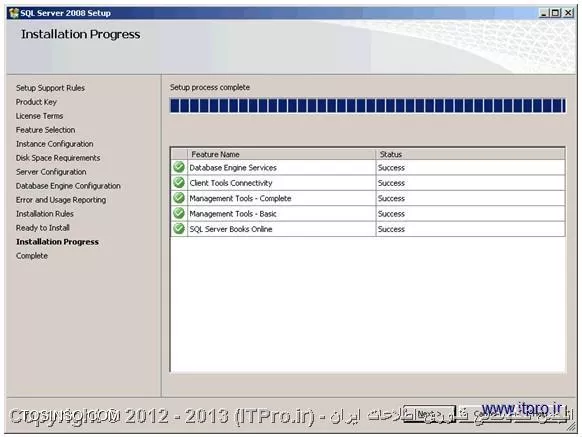Open the Disk Space Requirements step
This screenshot has height=437, width=582.
coord(58,158)
